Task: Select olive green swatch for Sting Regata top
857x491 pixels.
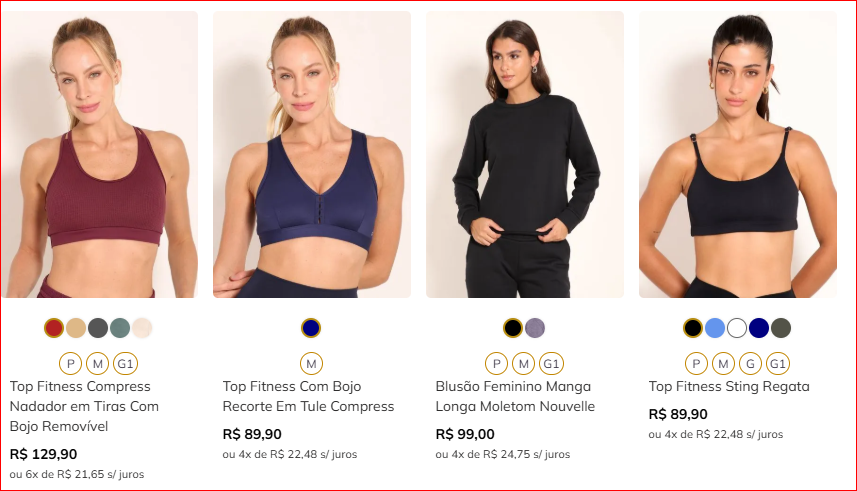Action: (x=780, y=328)
